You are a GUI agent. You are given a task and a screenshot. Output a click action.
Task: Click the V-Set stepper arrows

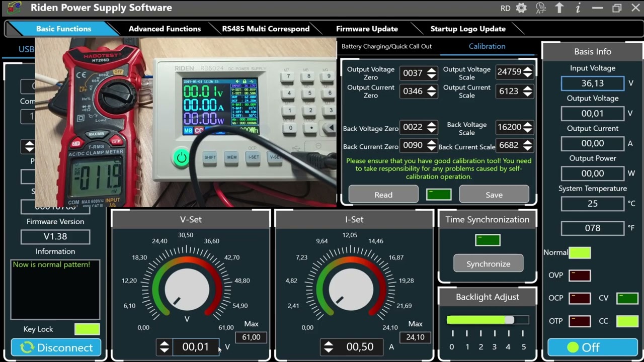[164, 347]
